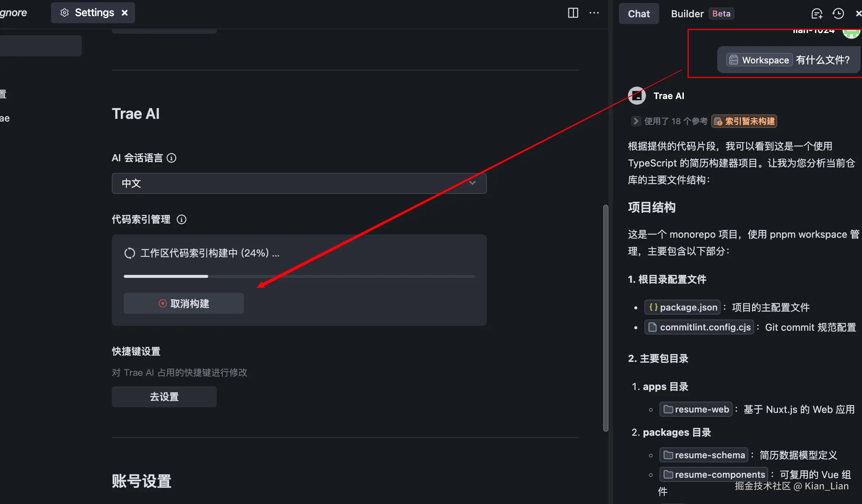Switch to the Chat tab

638,14
